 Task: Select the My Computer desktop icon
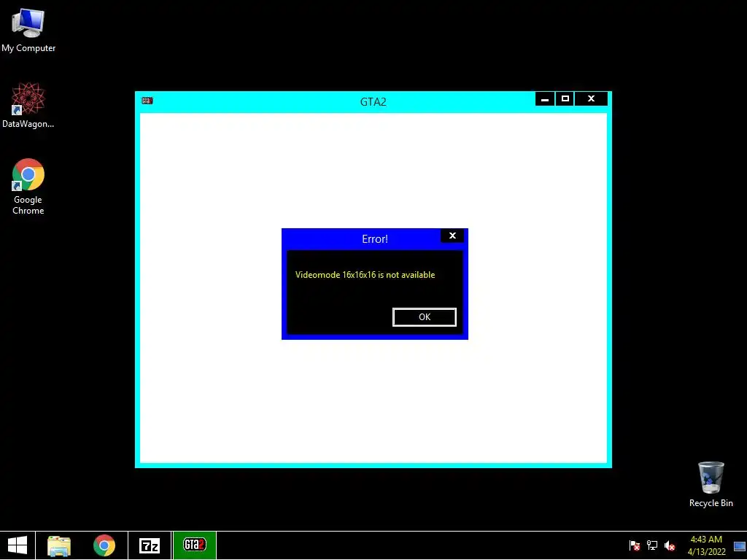pyautogui.click(x=28, y=30)
